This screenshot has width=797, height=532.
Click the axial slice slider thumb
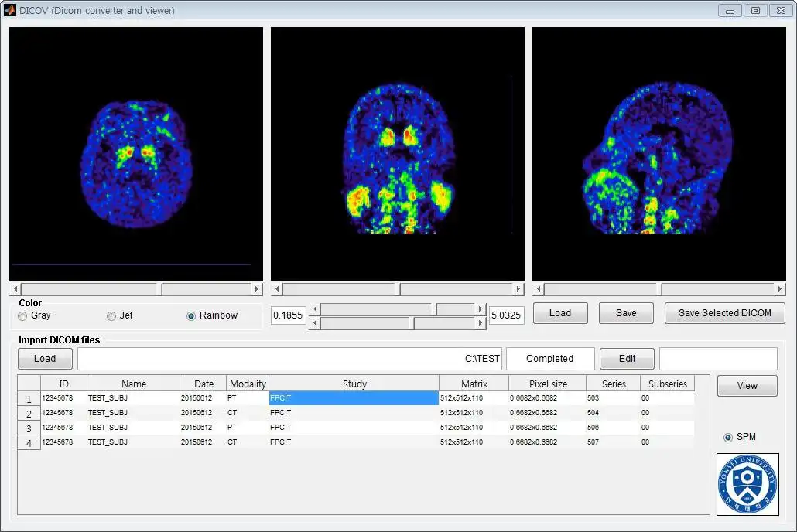159,289
